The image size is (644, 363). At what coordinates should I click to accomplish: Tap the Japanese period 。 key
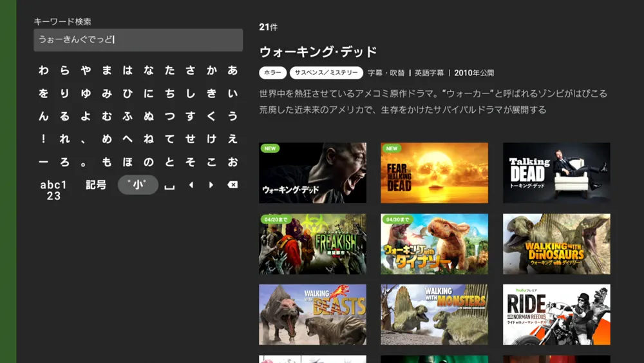pos(83,164)
